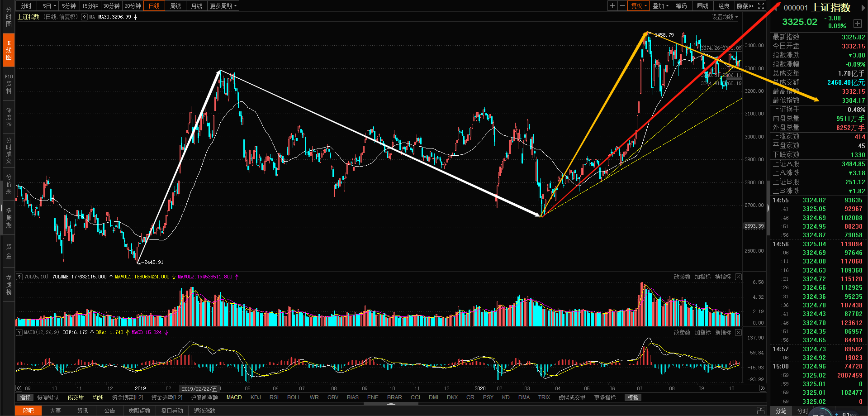Enter fullscreen chart with the expand icon
The height and width of the screenshot is (416, 868).
pos(761,6)
